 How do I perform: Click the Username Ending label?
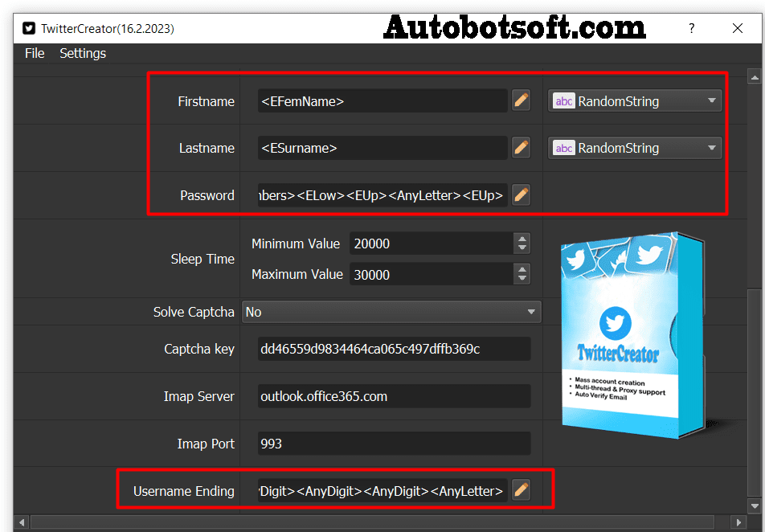click(184, 491)
